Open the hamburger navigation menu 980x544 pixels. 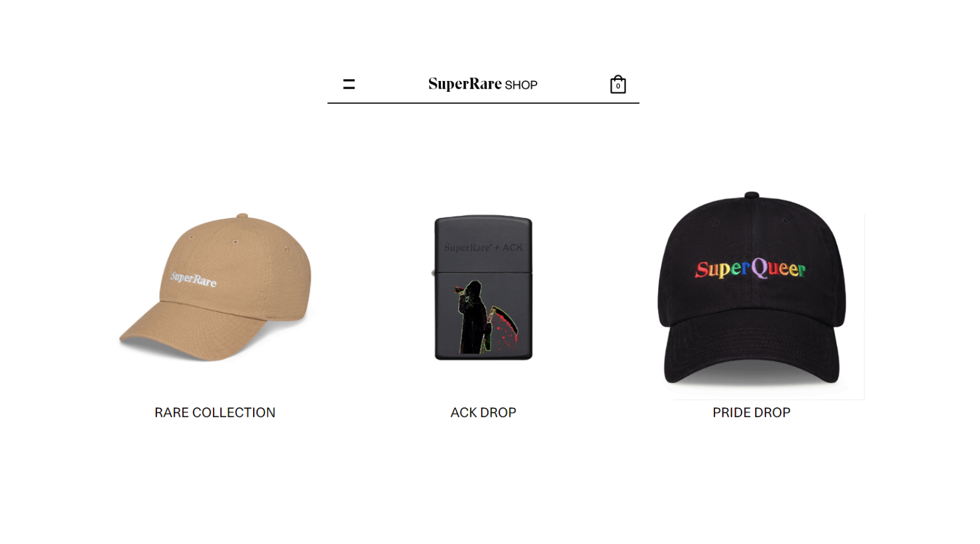pyautogui.click(x=349, y=84)
